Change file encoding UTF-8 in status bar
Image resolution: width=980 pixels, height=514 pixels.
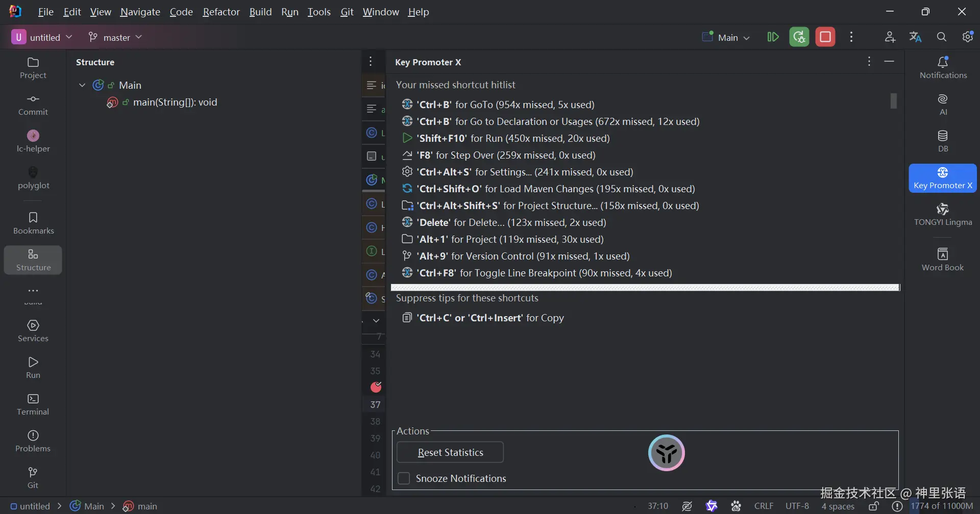coord(797,506)
